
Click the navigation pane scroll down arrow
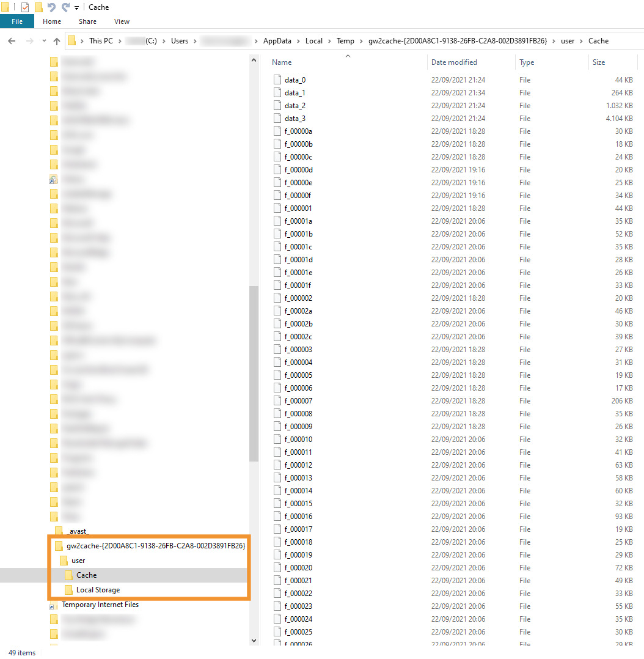pos(254,640)
